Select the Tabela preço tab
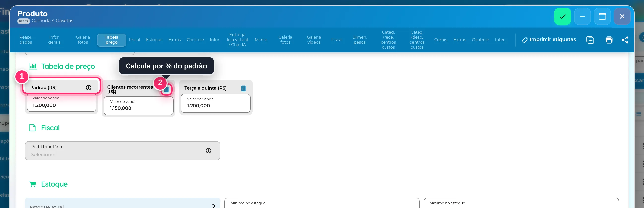Screen dimensions: 644x208 [x=111, y=40]
